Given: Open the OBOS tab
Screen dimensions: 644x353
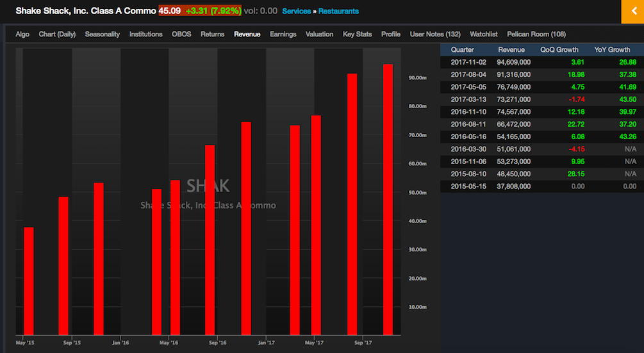Looking at the screenshot, I should [x=181, y=34].
